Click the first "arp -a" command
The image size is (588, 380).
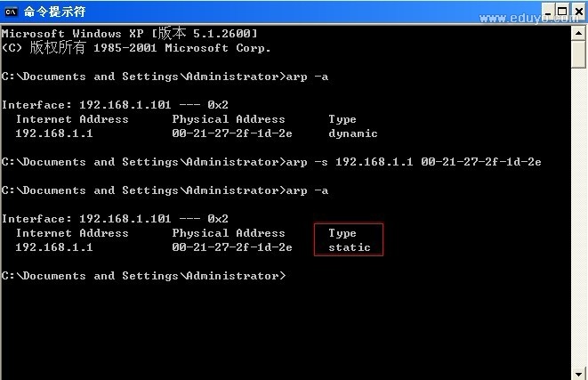tap(306, 77)
